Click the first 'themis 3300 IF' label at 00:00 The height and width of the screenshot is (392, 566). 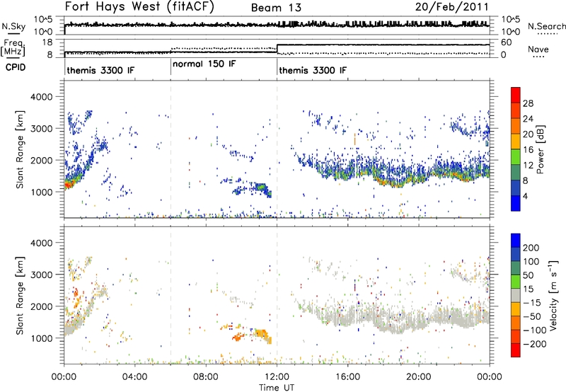pos(100,70)
